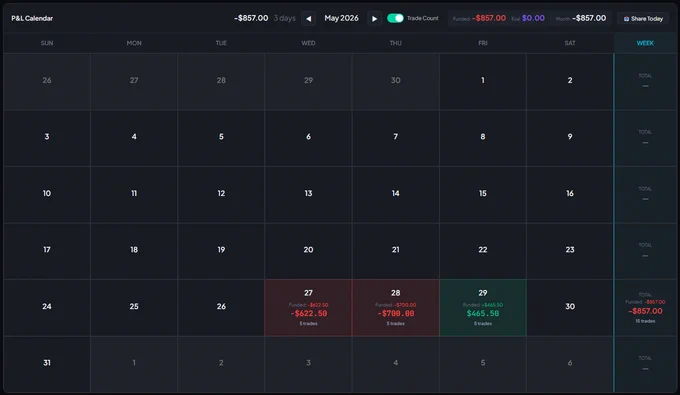Viewport: 680px width, 395px height.
Task: Click the WEEK column header
Action: (x=645, y=43)
